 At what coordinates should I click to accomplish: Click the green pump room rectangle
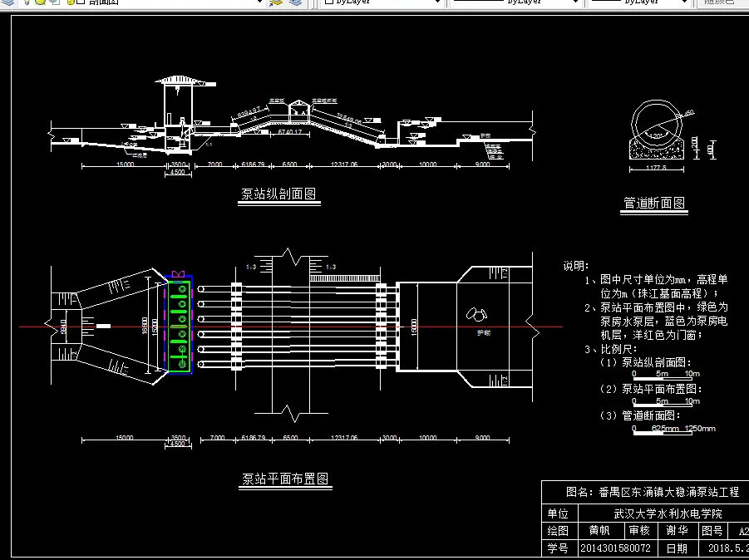click(178, 326)
